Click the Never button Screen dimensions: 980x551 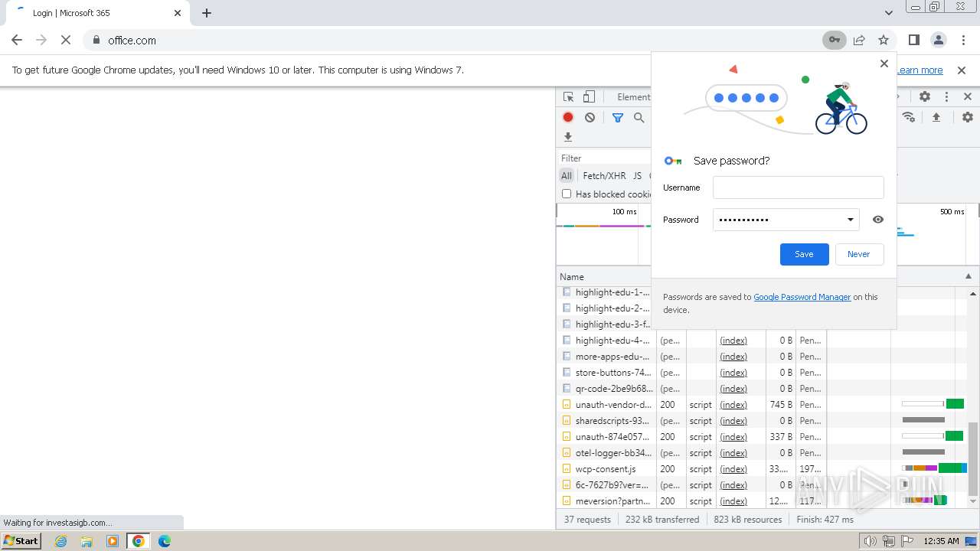(858, 254)
